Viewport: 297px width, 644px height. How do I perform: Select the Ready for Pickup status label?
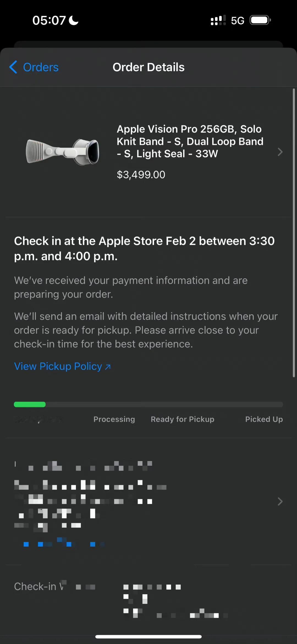tap(182, 419)
